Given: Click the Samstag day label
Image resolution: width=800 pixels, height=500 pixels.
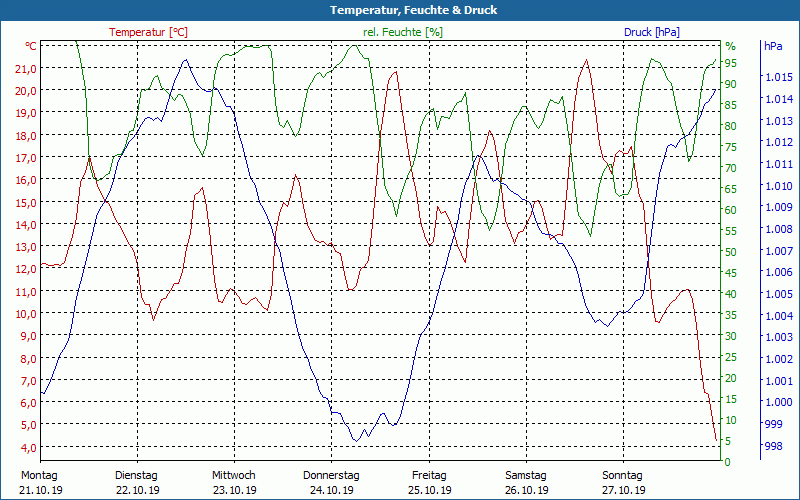Looking at the screenshot, I should [525, 475].
